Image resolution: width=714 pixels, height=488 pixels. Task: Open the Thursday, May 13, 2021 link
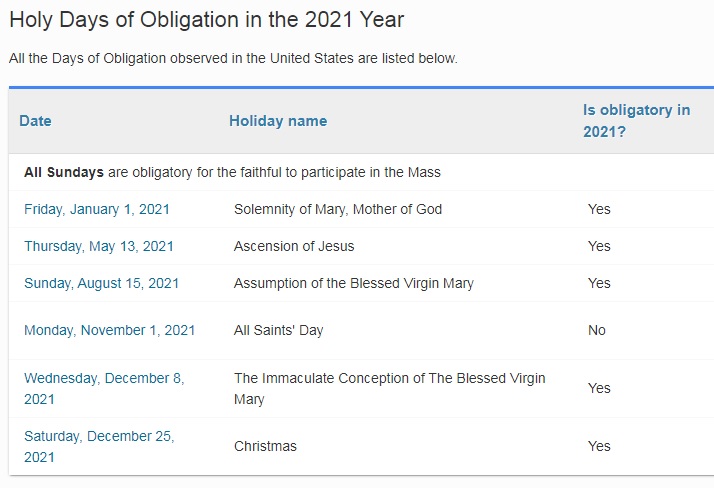[99, 246]
